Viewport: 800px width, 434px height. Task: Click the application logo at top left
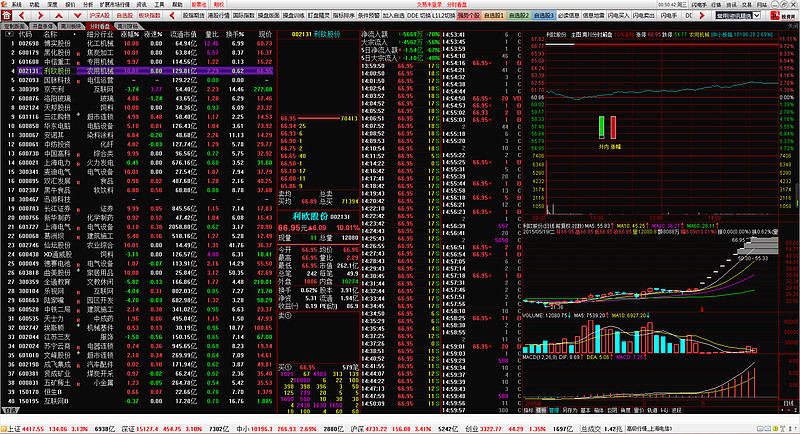point(5,4)
